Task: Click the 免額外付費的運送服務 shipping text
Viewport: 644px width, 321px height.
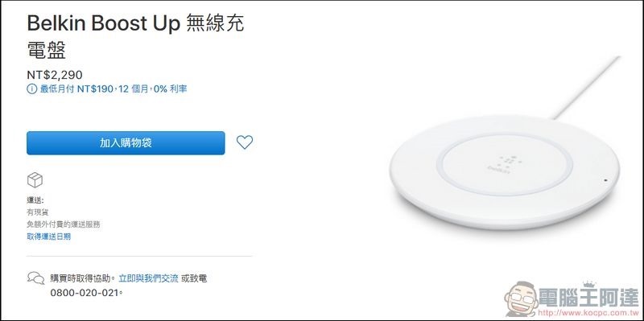Action: pyautogui.click(x=64, y=224)
